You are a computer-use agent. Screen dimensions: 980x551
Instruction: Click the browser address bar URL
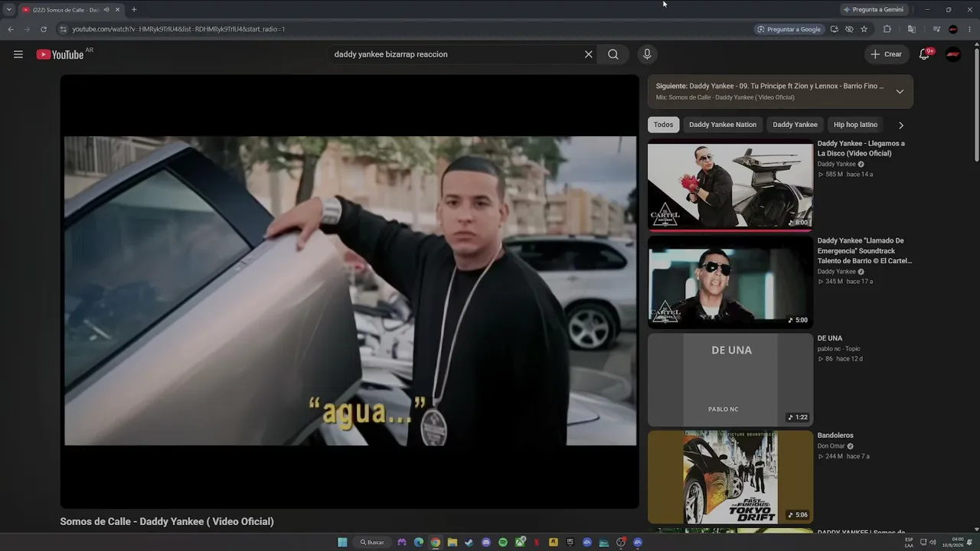(178, 29)
